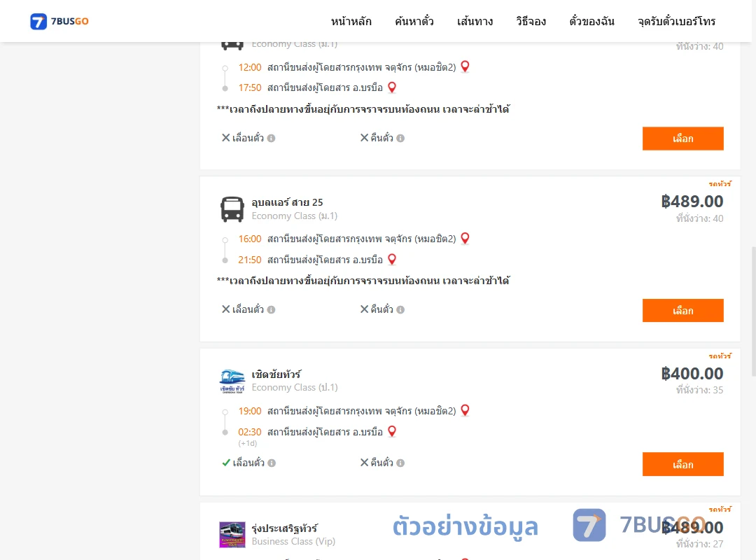756x560 pixels.
Task: Click คืนตั๋ว label on 16:00 trip
Action: (382, 309)
